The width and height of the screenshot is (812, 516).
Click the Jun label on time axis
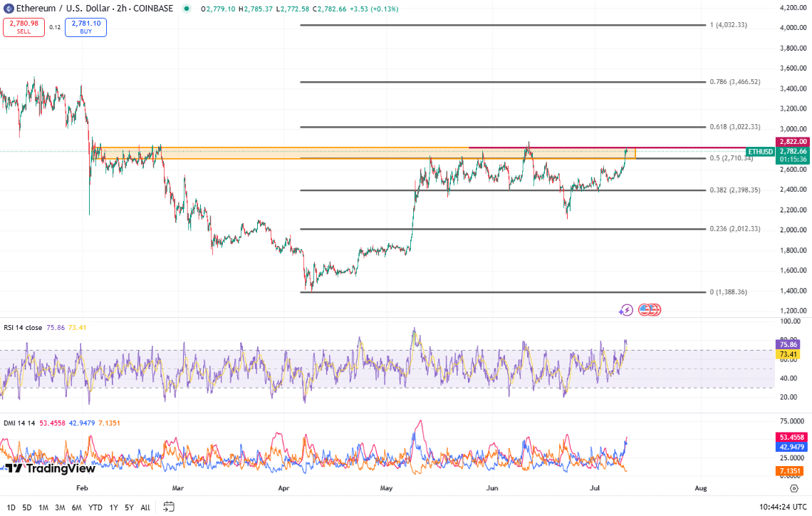pyautogui.click(x=492, y=488)
